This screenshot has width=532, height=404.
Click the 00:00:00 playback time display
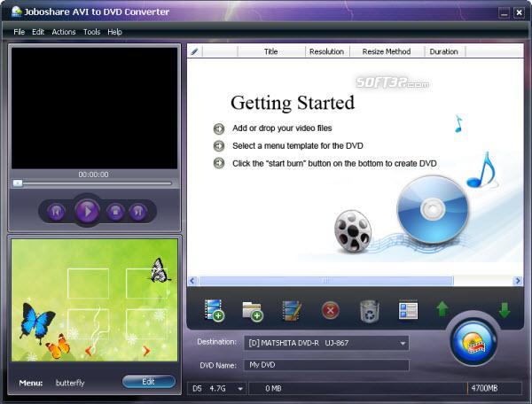point(93,175)
